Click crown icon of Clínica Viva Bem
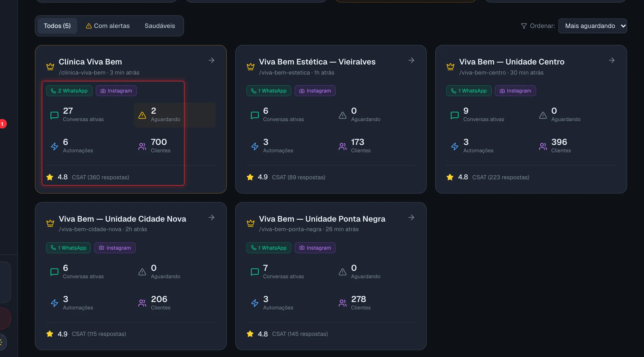The width and height of the screenshot is (644, 357). (50, 66)
